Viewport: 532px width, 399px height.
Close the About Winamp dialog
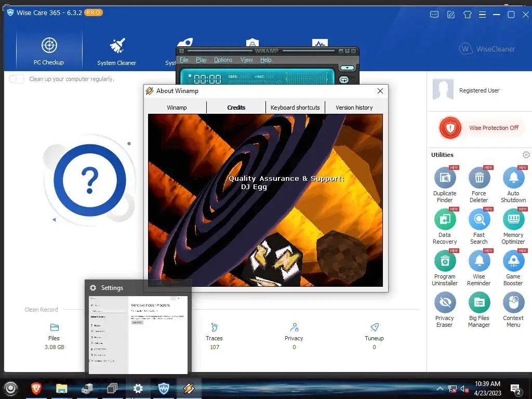pos(380,91)
